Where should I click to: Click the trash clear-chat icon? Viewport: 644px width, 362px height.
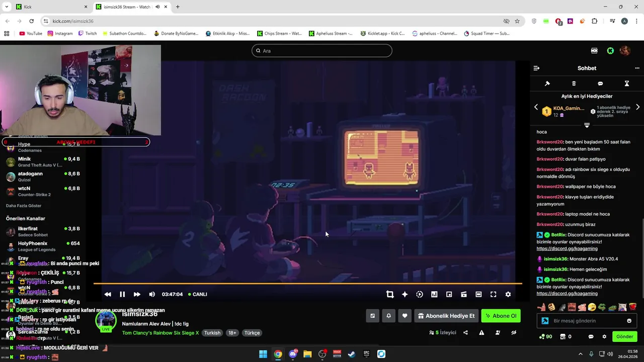pyautogui.click(x=574, y=83)
